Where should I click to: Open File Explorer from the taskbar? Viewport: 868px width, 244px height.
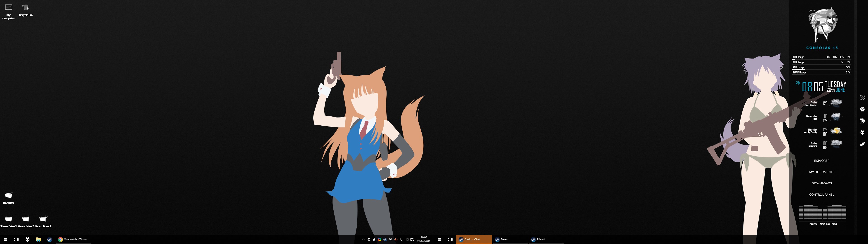[x=38, y=240]
